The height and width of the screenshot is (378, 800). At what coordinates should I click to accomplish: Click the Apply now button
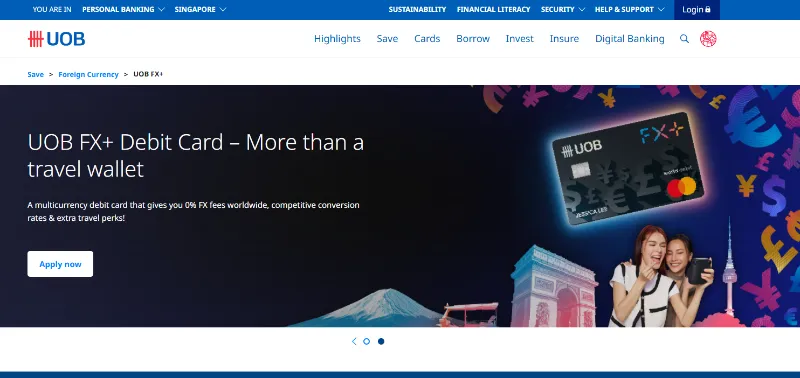coord(60,264)
